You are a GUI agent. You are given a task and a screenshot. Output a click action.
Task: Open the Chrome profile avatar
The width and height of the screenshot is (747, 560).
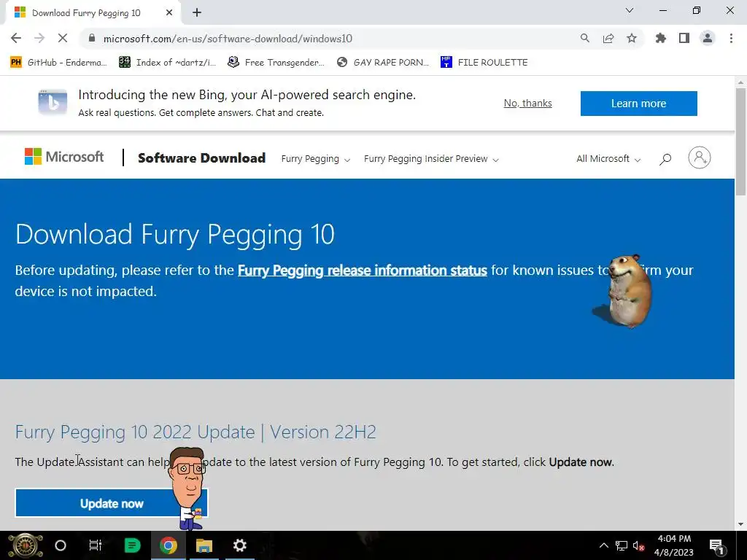coord(708,38)
